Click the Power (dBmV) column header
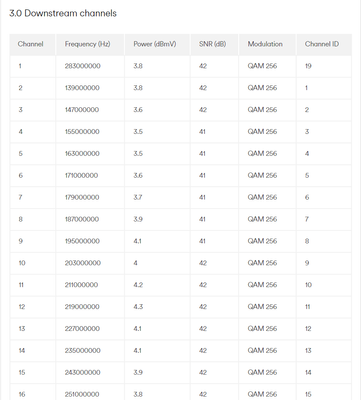Image resolution: width=361 pixels, height=400 pixels. (x=155, y=44)
